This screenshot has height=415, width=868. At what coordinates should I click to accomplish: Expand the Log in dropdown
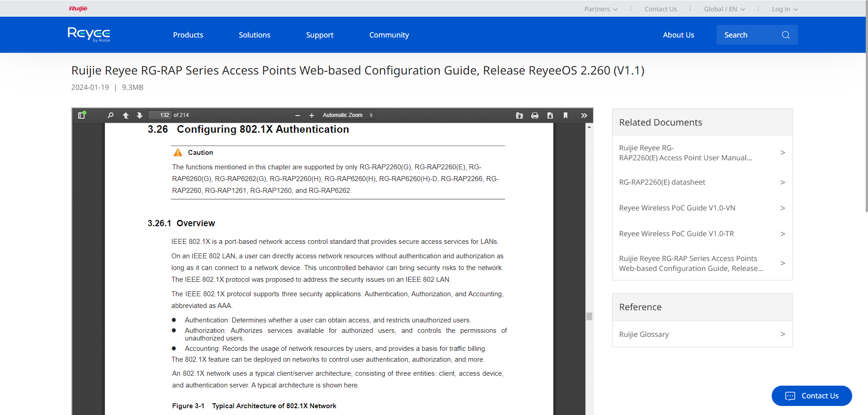click(x=785, y=9)
